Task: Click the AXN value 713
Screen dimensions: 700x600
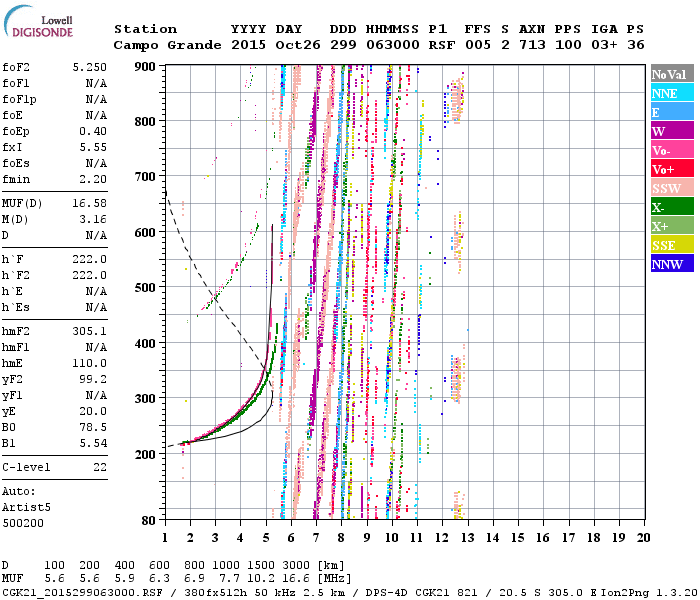Action: click(532, 45)
